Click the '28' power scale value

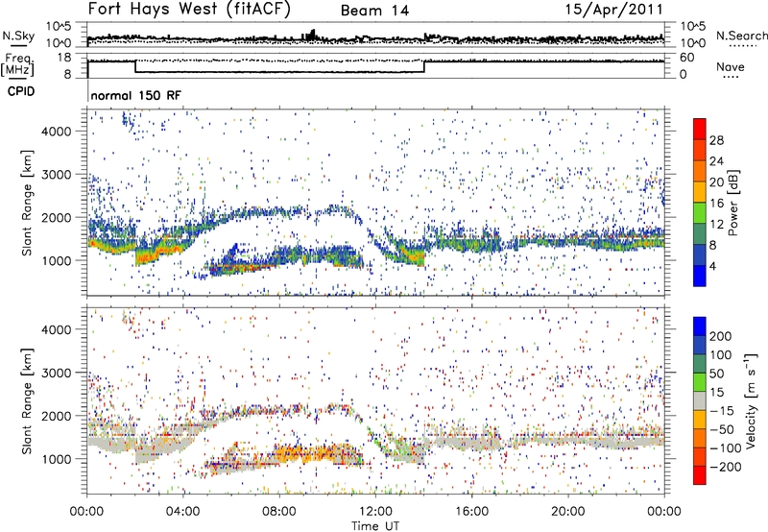[x=716, y=140]
